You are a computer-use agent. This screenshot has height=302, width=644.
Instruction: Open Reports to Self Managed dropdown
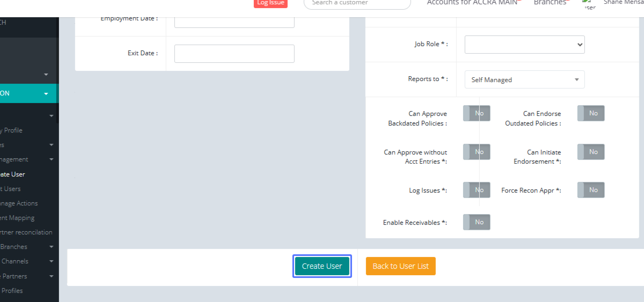coord(524,79)
